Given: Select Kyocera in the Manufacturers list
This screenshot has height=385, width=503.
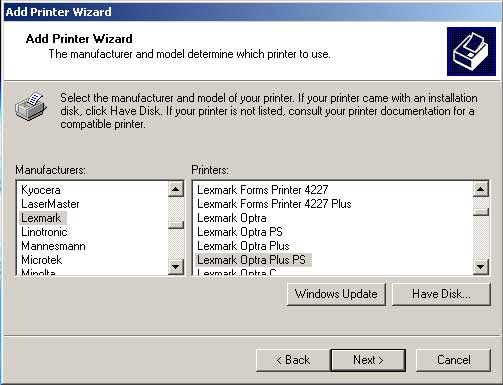Looking at the screenshot, I should [41, 190].
